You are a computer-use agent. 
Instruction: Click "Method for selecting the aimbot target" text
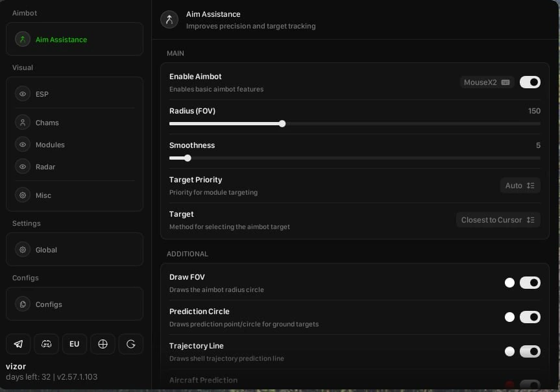pyautogui.click(x=230, y=227)
